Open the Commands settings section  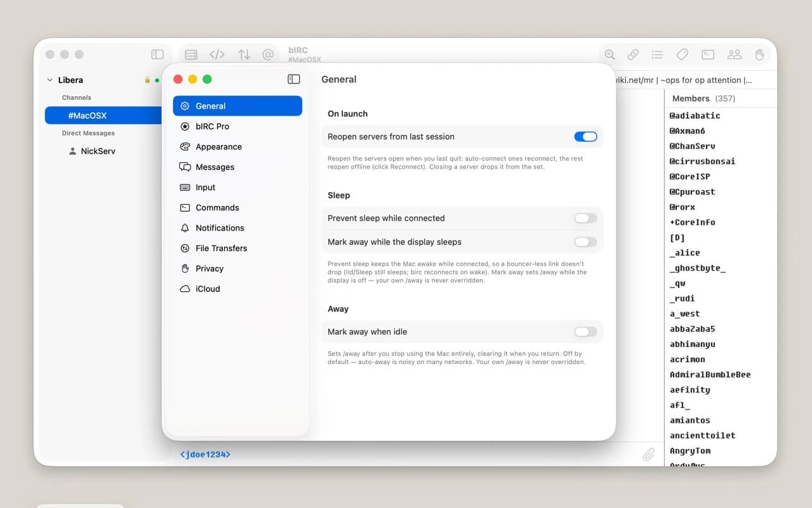(237, 207)
